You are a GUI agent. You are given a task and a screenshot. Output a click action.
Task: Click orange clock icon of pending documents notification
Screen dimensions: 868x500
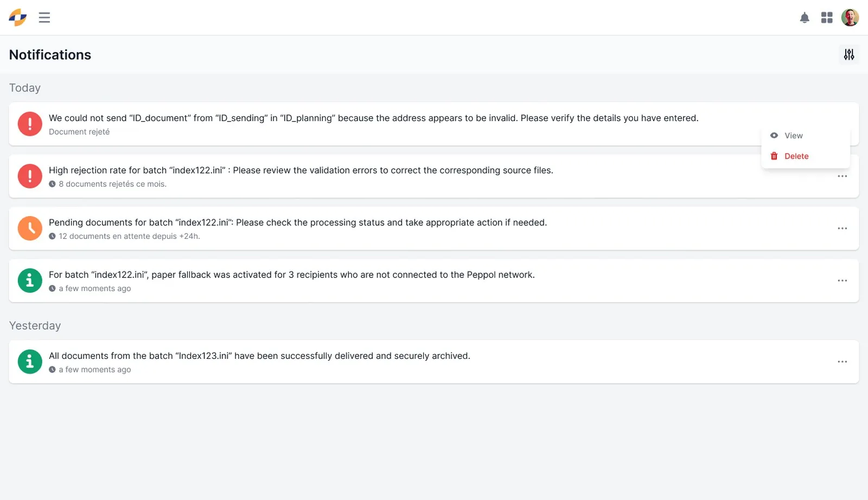(x=30, y=228)
